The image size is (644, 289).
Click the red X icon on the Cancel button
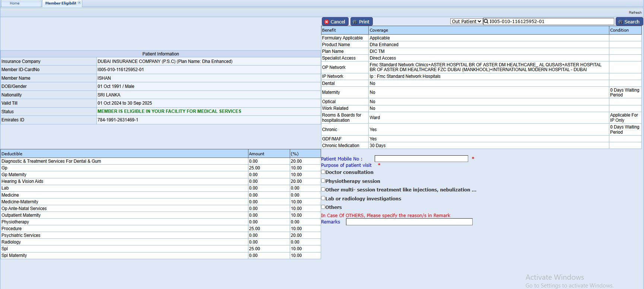point(327,22)
